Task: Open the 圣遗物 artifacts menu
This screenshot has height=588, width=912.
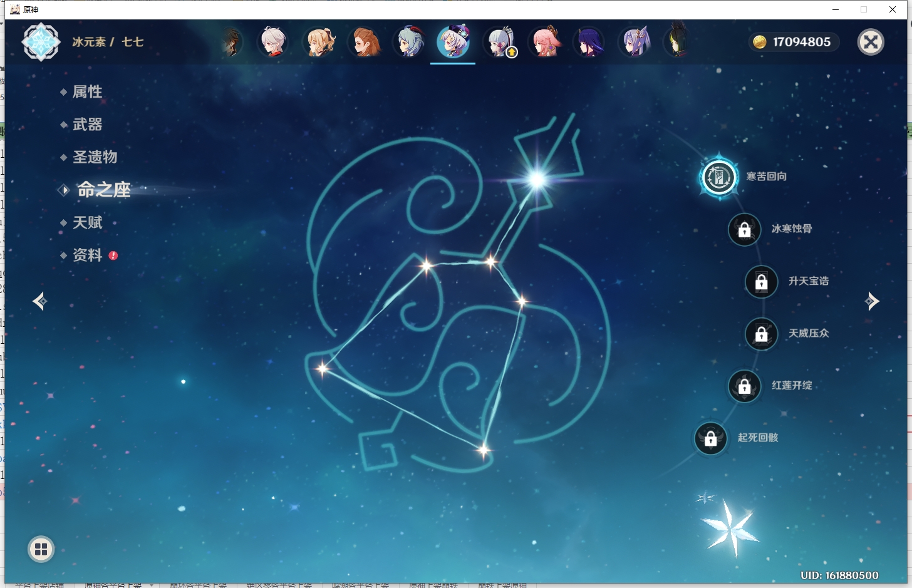Action: [x=95, y=157]
